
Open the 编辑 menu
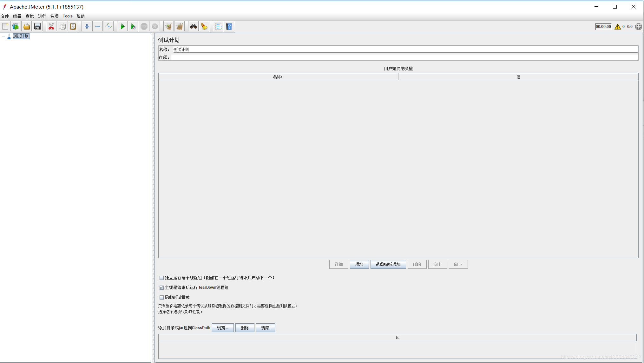17,16
